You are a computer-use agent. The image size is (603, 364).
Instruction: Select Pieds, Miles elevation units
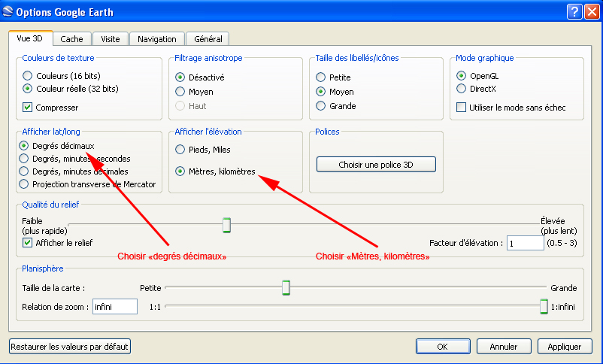click(x=180, y=150)
